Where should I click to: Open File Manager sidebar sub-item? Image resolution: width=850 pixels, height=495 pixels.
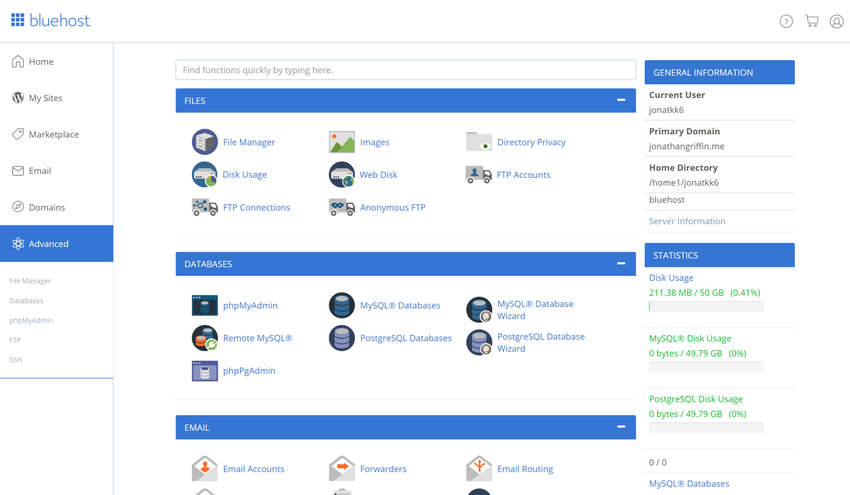point(30,281)
